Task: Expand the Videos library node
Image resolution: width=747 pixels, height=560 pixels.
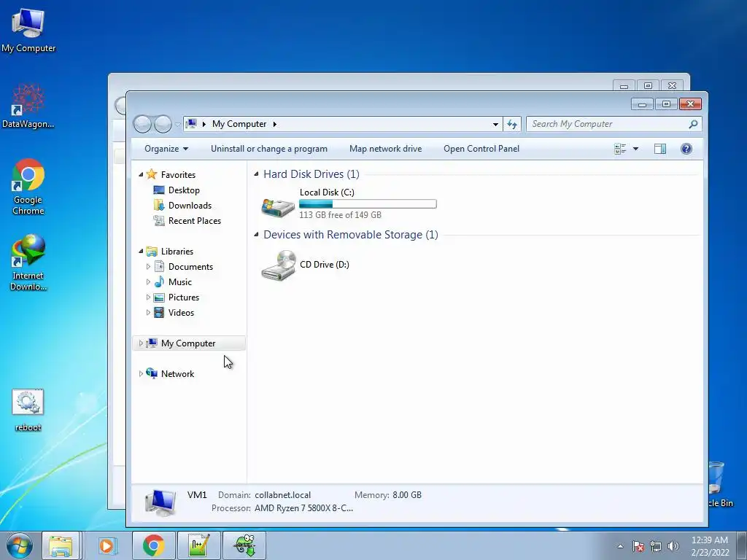Action: [148, 312]
